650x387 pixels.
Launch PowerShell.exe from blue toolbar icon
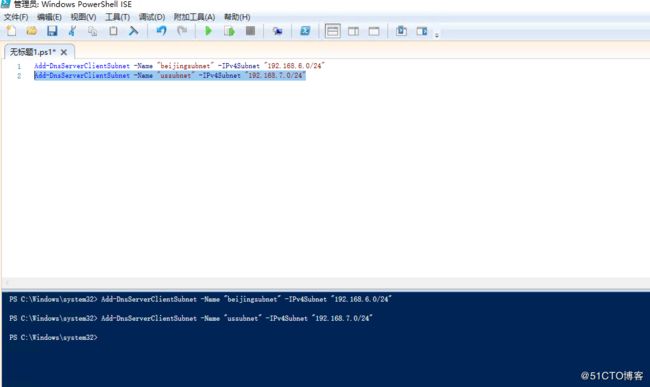pos(305,31)
